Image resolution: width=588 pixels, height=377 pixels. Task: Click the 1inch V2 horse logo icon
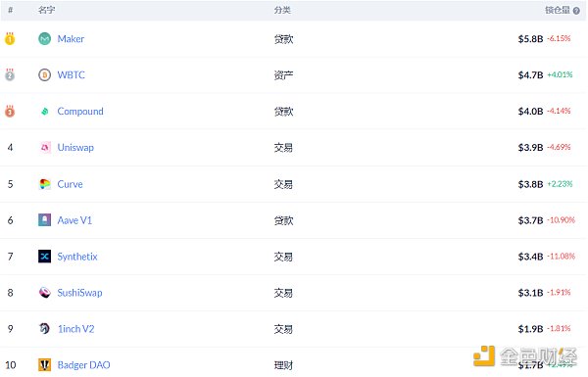pyautogui.click(x=45, y=329)
